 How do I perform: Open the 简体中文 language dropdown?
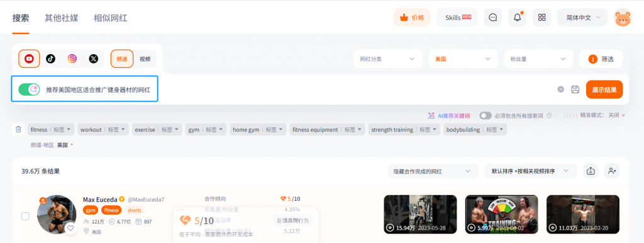(x=583, y=17)
